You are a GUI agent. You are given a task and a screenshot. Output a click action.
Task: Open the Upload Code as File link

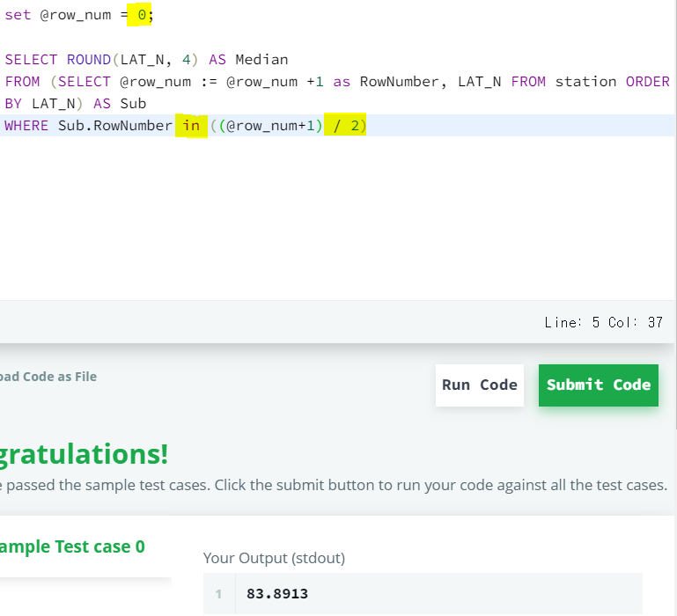click(48, 377)
